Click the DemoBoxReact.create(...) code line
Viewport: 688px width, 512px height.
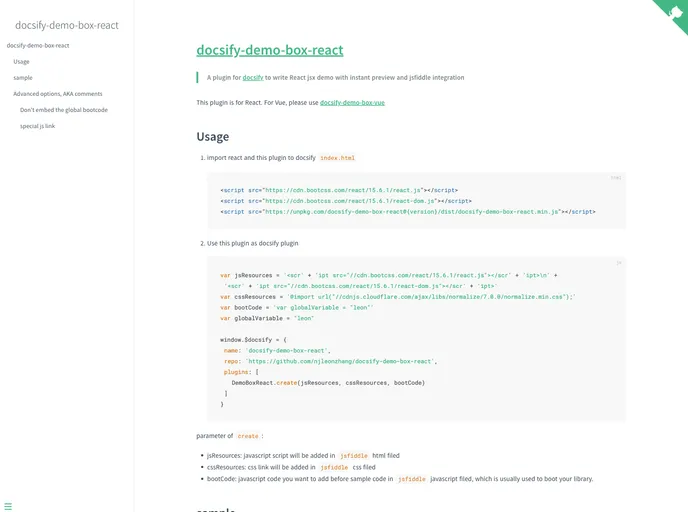(328, 383)
